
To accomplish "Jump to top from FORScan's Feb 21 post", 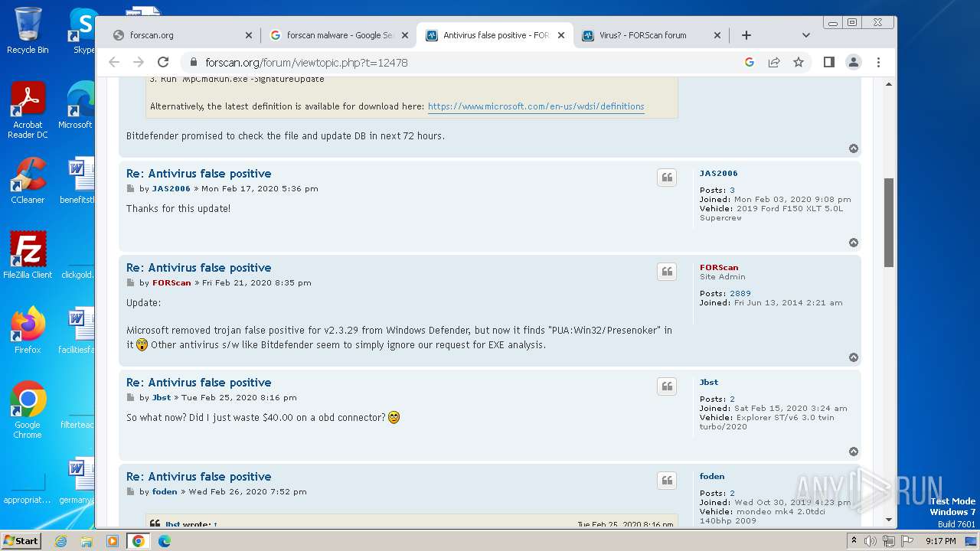I will pyautogui.click(x=854, y=357).
